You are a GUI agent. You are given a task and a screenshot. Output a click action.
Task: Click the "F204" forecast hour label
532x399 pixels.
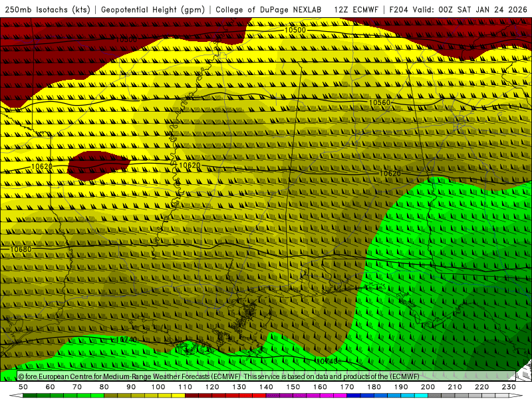[398, 10]
